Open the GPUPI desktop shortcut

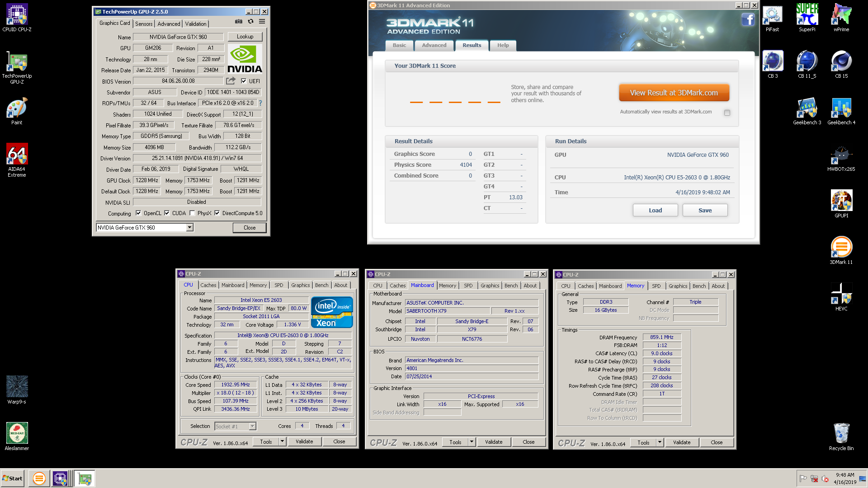point(841,203)
